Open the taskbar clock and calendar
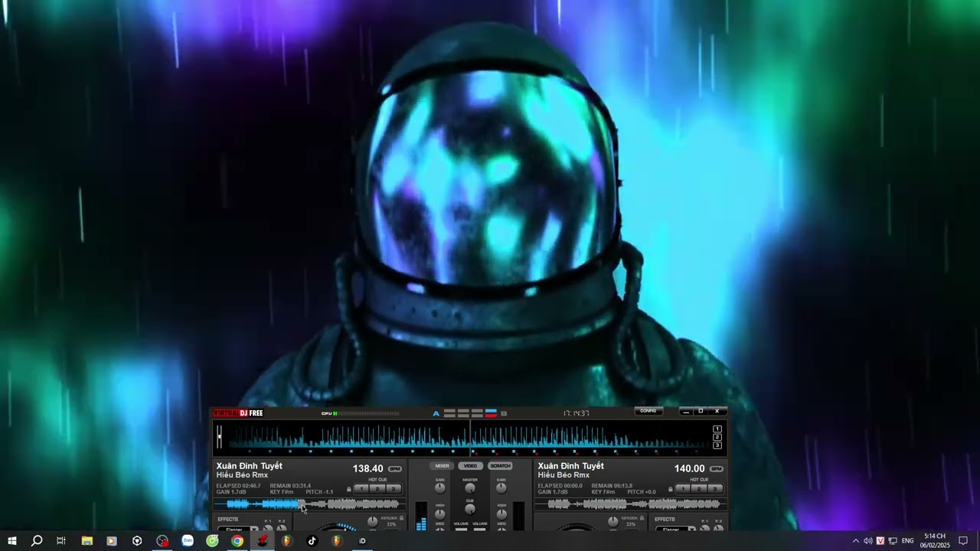The height and width of the screenshot is (551, 980). tap(935, 541)
